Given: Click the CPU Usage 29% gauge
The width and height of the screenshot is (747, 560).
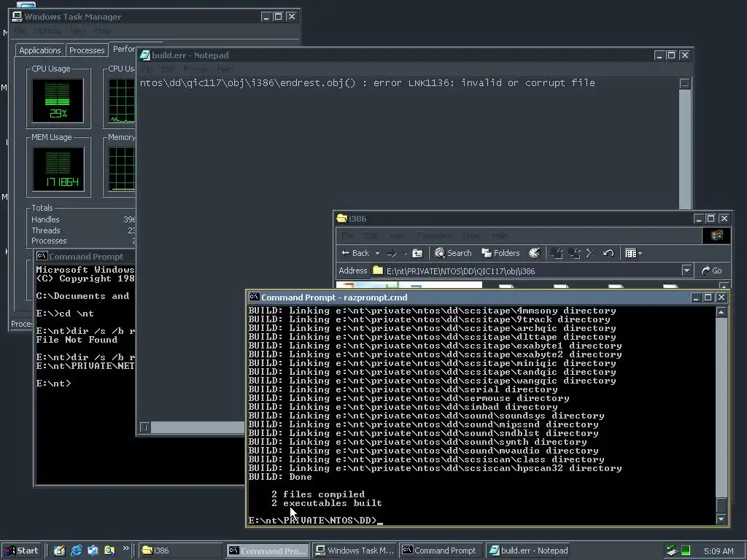Looking at the screenshot, I should click(x=58, y=101).
